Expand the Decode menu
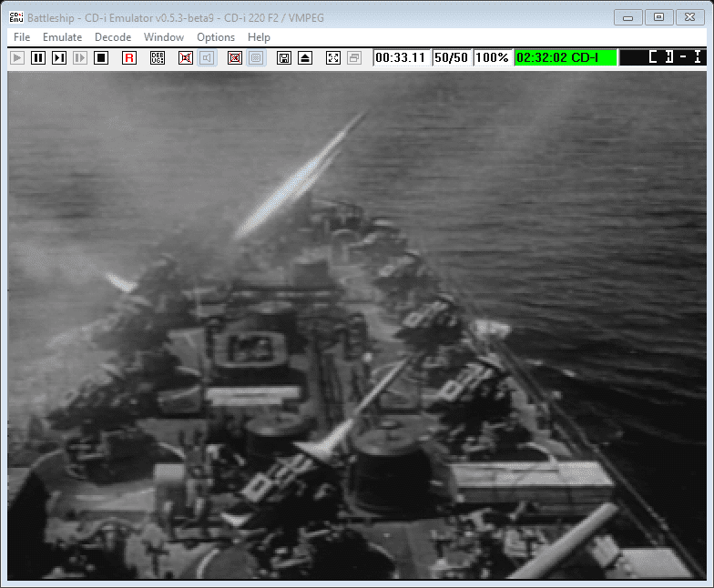This screenshot has height=588, width=714. (x=112, y=37)
